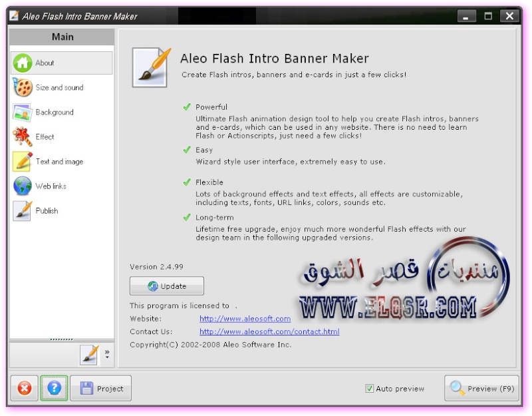Expand the sidebar overflow chevron menu
The height and width of the screenshot is (416, 532).
tap(107, 354)
